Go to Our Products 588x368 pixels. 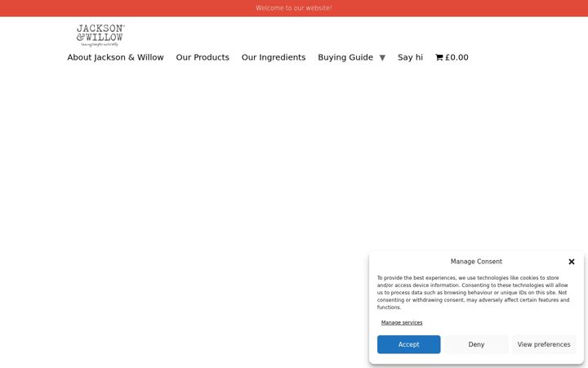[203, 57]
